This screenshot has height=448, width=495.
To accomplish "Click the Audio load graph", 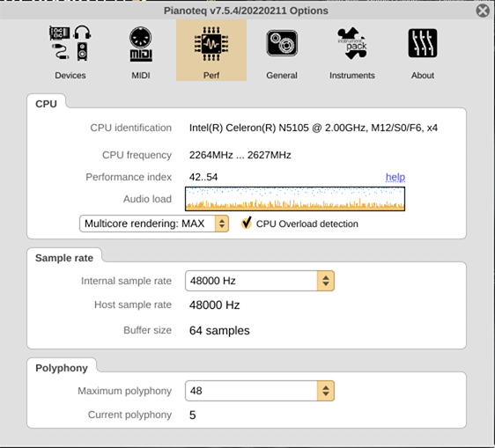I will pyautogui.click(x=295, y=199).
